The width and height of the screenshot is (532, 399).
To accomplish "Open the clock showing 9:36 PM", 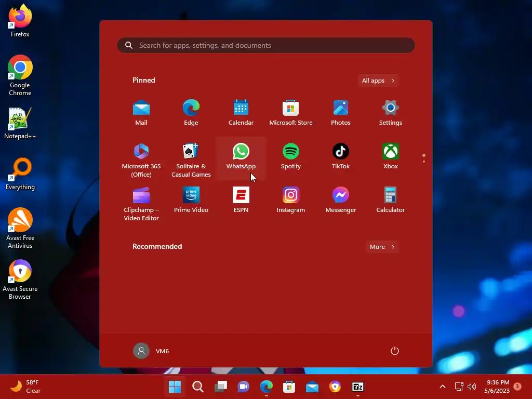I will click(x=497, y=387).
